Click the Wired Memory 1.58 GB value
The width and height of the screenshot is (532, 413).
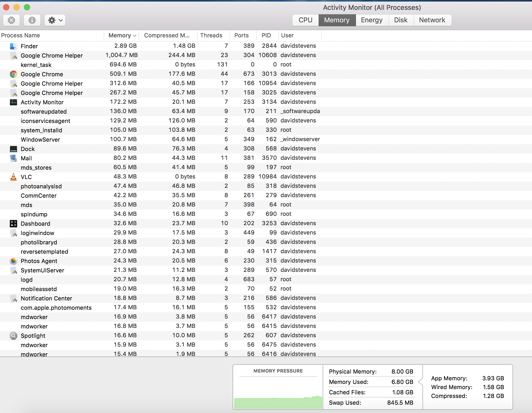(x=493, y=387)
